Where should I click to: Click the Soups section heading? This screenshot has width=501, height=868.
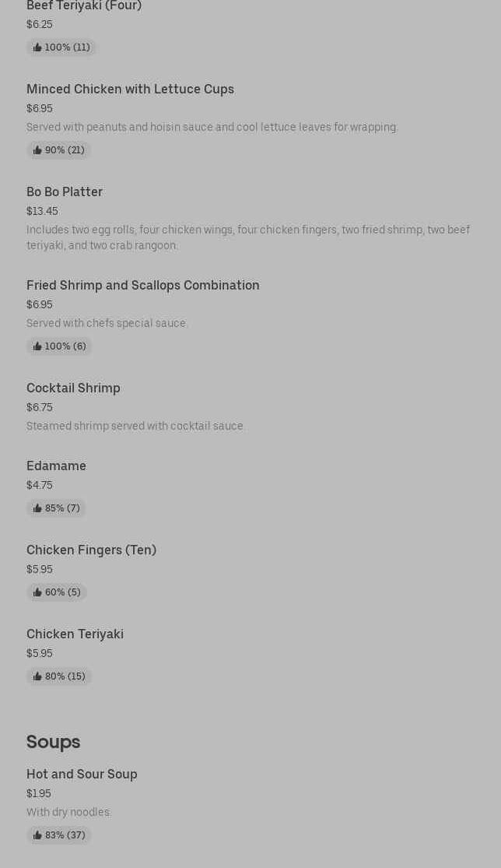tap(53, 742)
